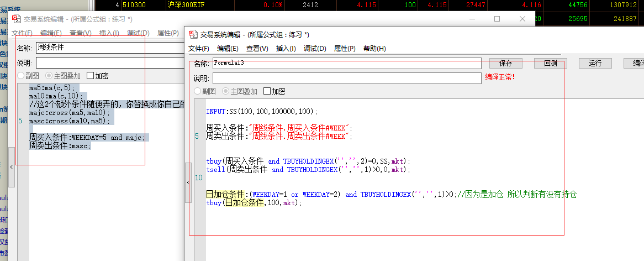
Task: Open 插入(I) menu in front editor window
Action: (x=286, y=49)
